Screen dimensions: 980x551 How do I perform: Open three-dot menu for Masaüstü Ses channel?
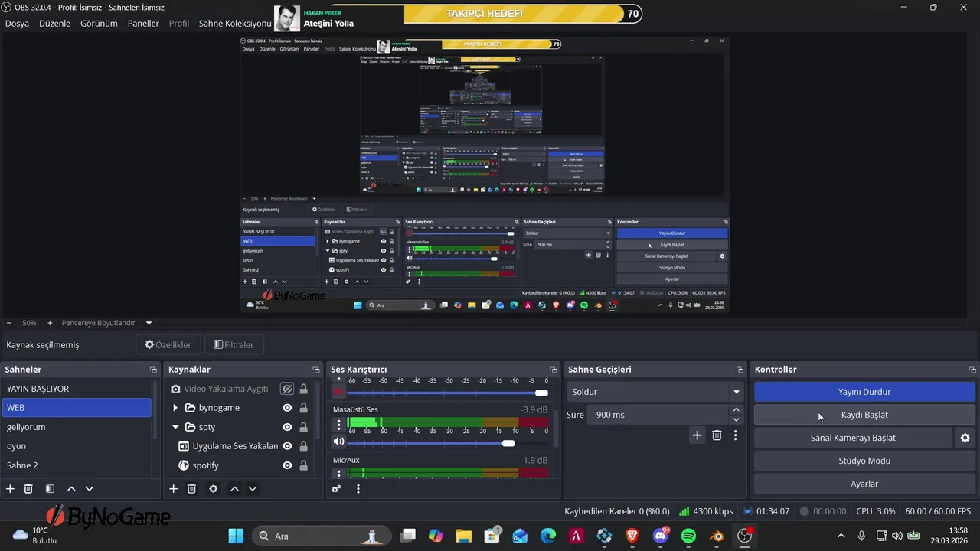coord(339,425)
